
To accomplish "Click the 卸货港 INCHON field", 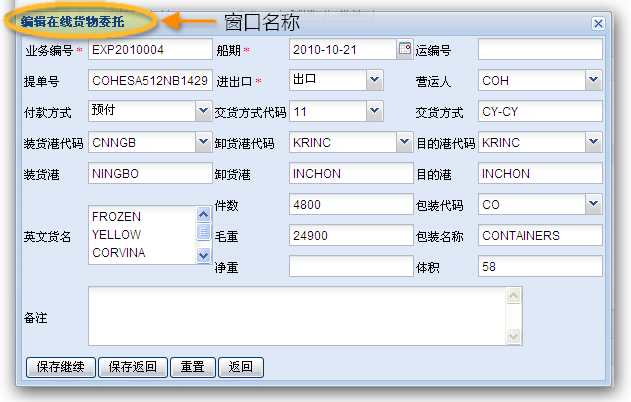I will [351, 173].
